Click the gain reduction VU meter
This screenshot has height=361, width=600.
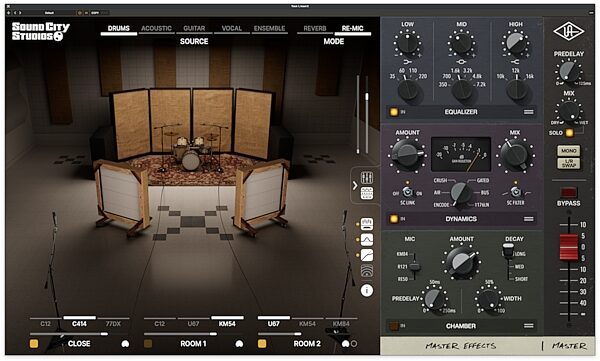click(461, 154)
